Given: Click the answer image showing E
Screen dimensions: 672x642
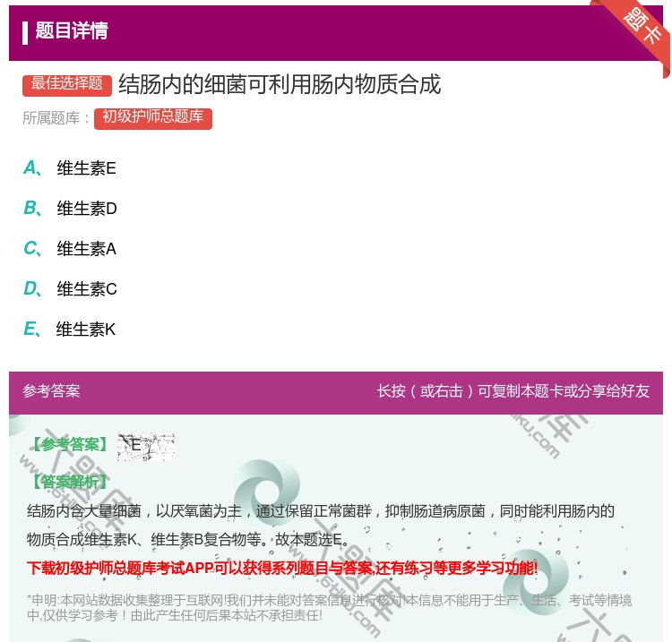Looking at the screenshot, I should [x=146, y=447].
